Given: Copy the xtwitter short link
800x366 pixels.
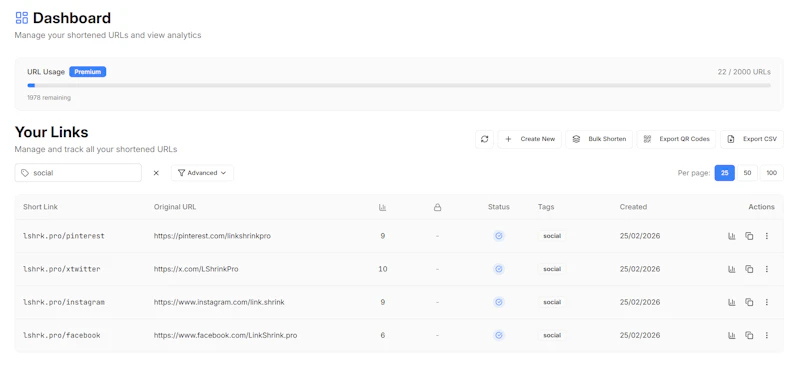Looking at the screenshot, I should tap(749, 269).
